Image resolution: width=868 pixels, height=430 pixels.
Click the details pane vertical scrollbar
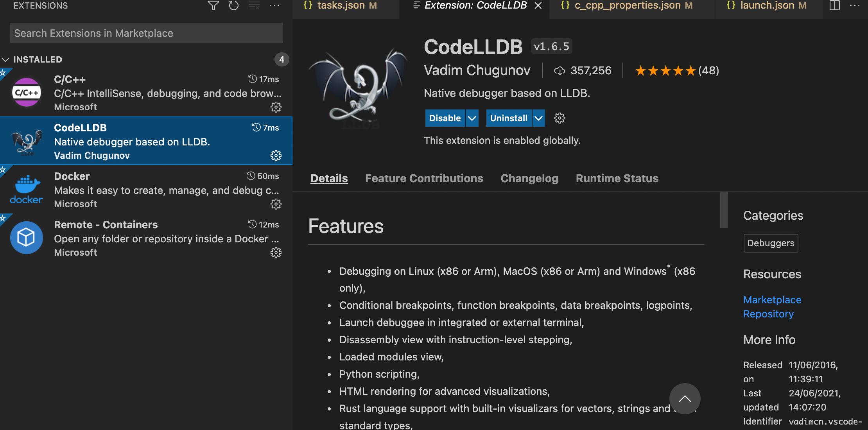pos(724,210)
